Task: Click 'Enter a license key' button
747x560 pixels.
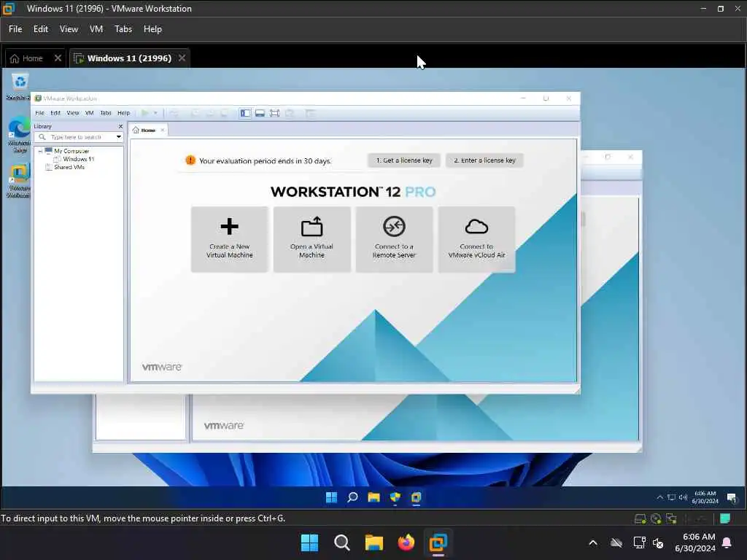Action: [484, 160]
